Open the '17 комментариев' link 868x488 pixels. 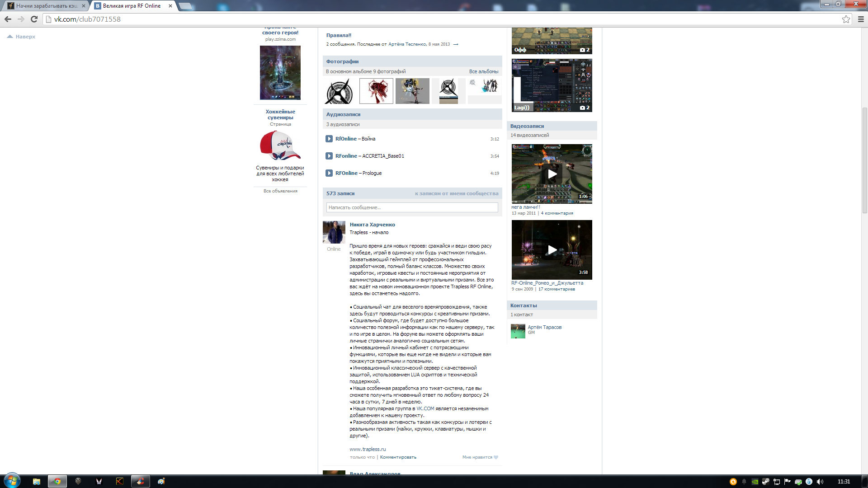coord(557,289)
